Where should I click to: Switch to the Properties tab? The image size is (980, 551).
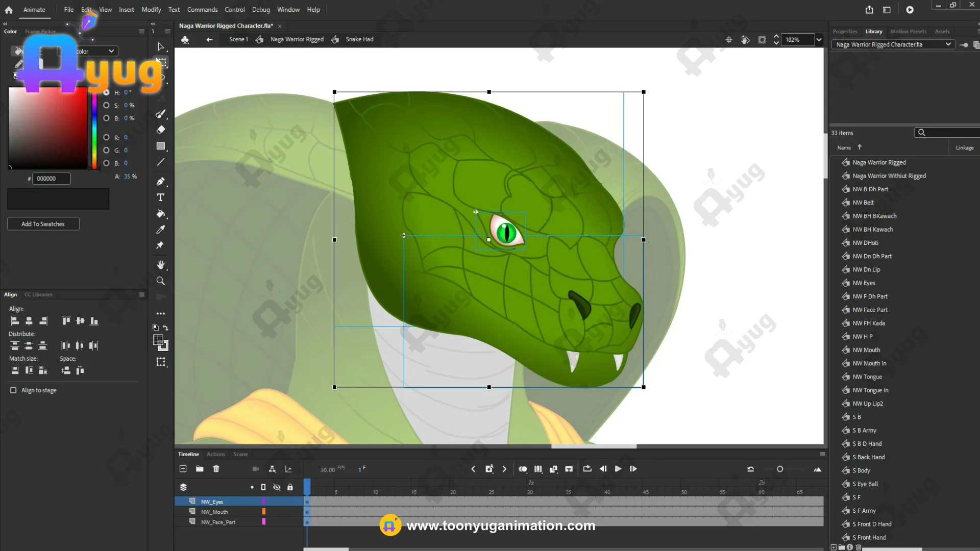point(845,32)
